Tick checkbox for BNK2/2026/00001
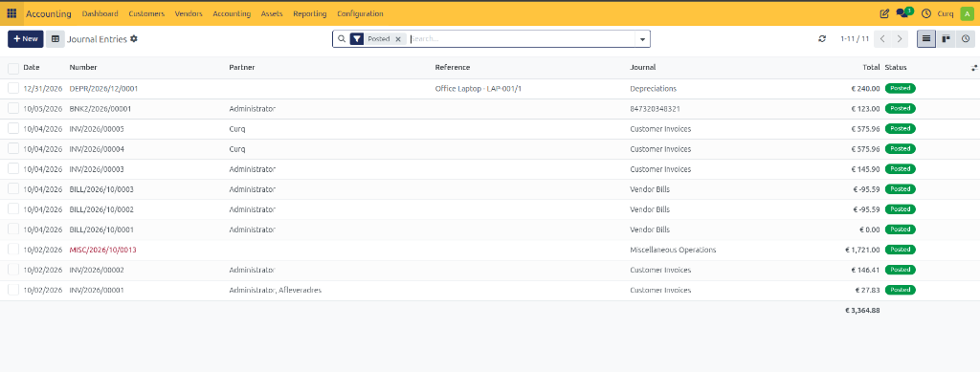980x372 pixels. click(x=13, y=109)
